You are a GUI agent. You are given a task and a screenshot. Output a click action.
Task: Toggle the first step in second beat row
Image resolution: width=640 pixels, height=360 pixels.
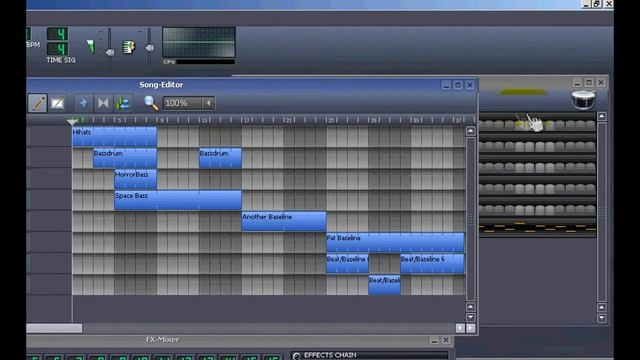point(482,146)
